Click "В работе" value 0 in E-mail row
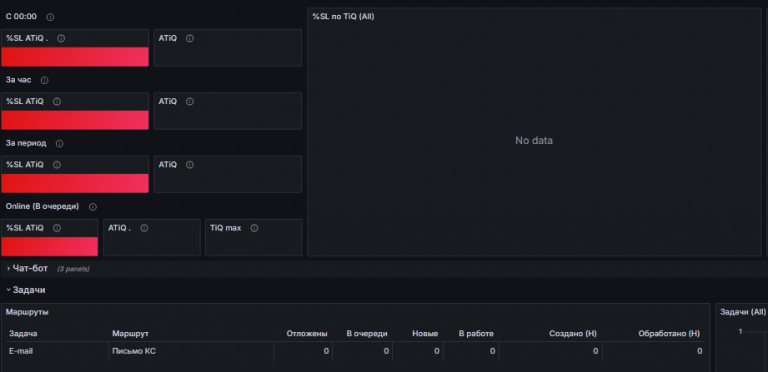The height and width of the screenshot is (372, 768). (492, 351)
